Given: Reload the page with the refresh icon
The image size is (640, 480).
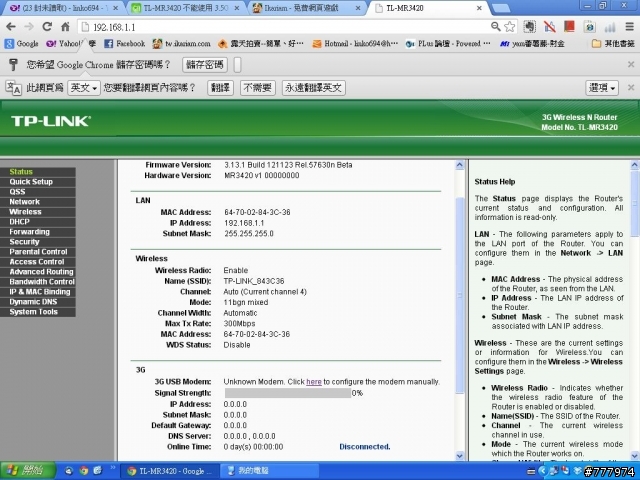Looking at the screenshot, I should coord(47,27).
